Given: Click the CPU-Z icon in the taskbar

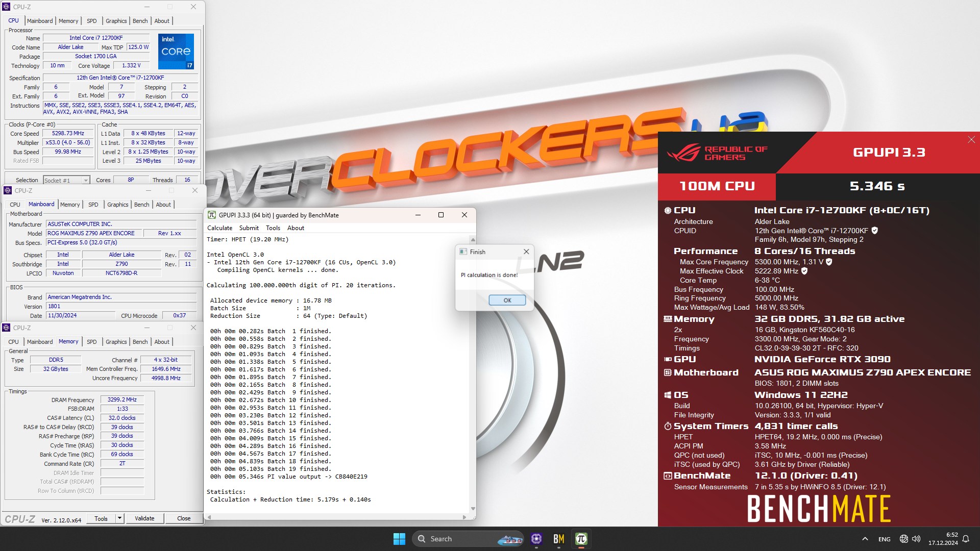Looking at the screenshot, I should pyautogui.click(x=536, y=539).
